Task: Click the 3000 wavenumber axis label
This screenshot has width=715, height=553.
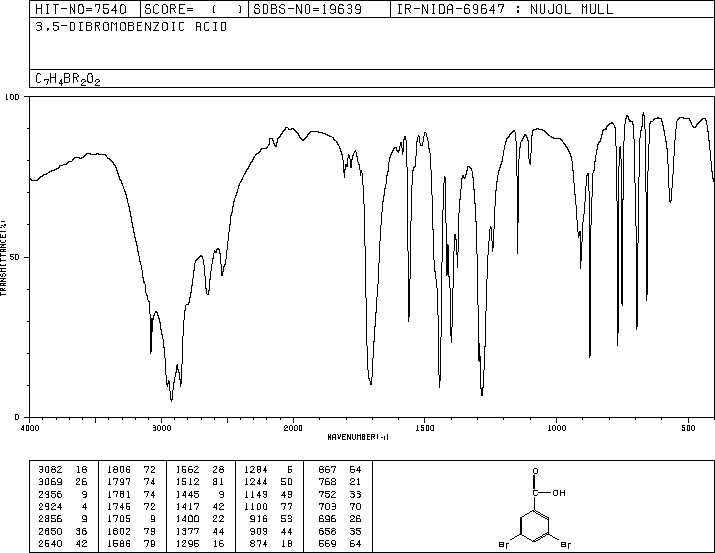Action: coord(161,428)
